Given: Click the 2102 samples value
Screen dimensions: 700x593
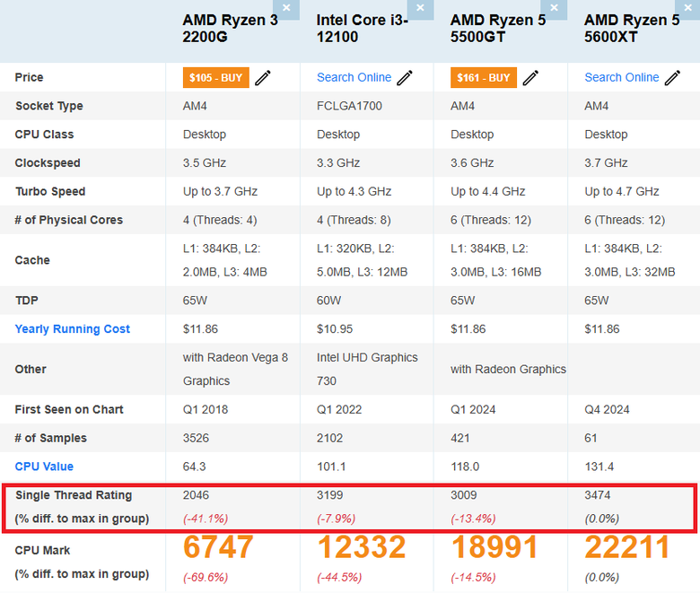Looking at the screenshot, I should click(x=330, y=438).
